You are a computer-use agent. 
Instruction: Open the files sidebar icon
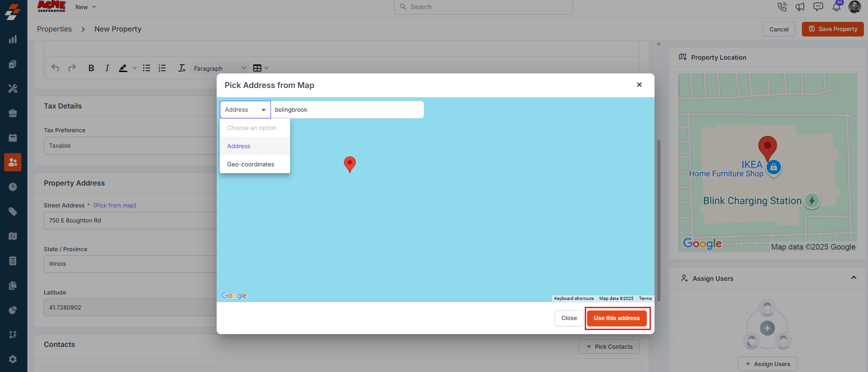coord(13,285)
